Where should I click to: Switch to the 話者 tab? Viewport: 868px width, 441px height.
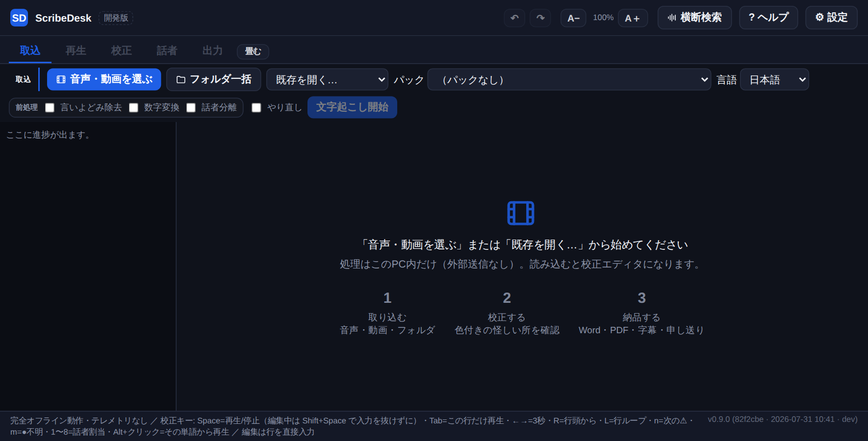(167, 50)
